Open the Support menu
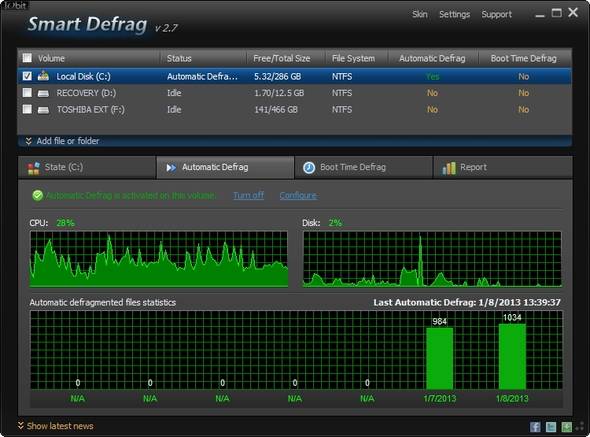This screenshot has height=437, width=590. coord(497,14)
